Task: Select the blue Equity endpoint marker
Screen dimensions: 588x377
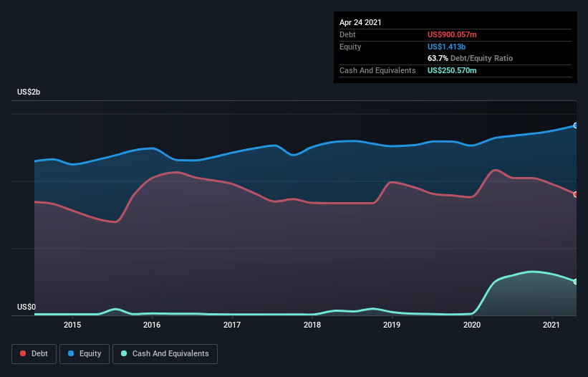Action: 576,125
